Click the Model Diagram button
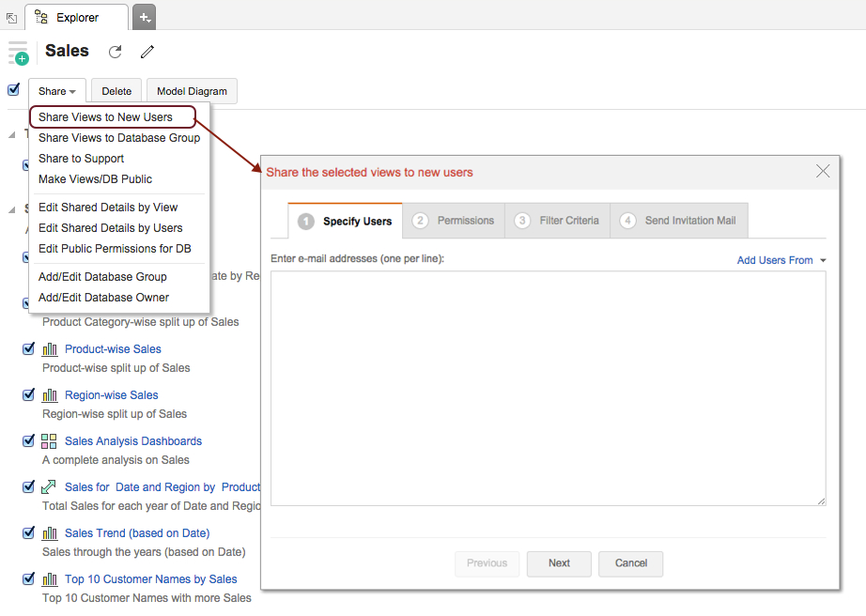866x616 pixels. 192,91
